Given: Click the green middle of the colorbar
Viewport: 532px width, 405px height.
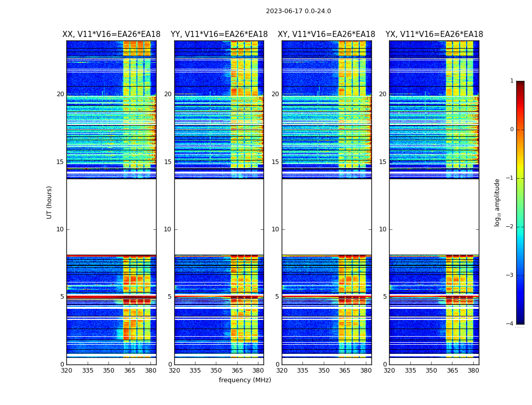Looking at the screenshot, I should pos(520,202).
